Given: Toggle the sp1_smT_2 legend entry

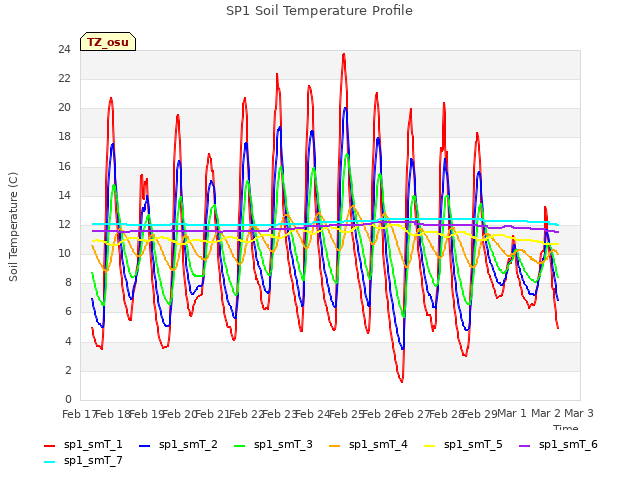Looking at the screenshot, I should (178, 444).
